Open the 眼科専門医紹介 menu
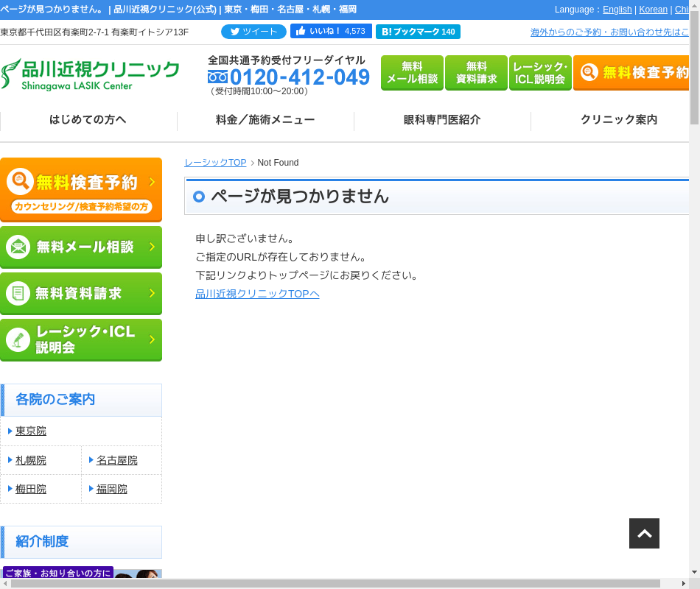The image size is (700, 589). click(442, 119)
